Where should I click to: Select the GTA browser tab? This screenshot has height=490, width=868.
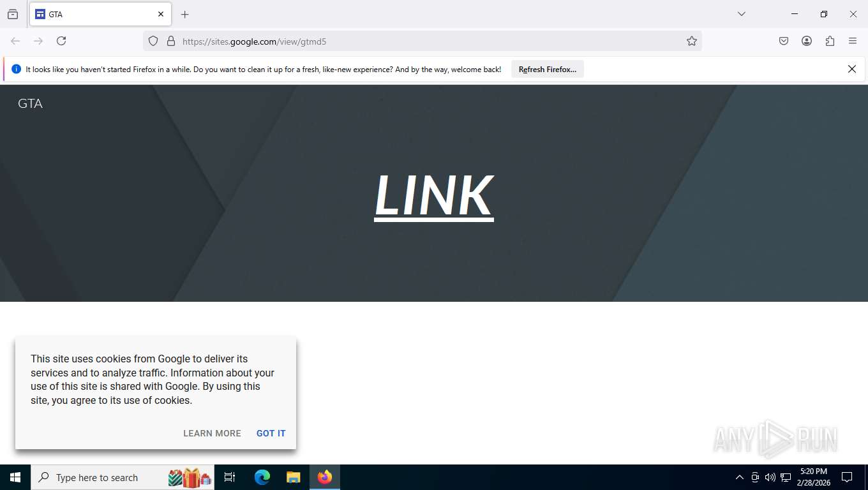99,14
